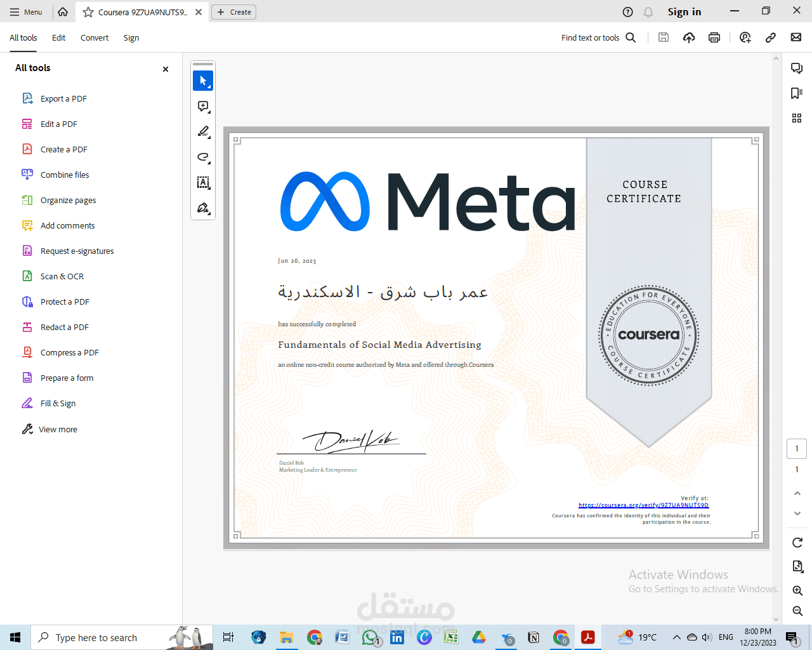Activate the Text select AI box tool
812x650 pixels.
click(x=203, y=183)
